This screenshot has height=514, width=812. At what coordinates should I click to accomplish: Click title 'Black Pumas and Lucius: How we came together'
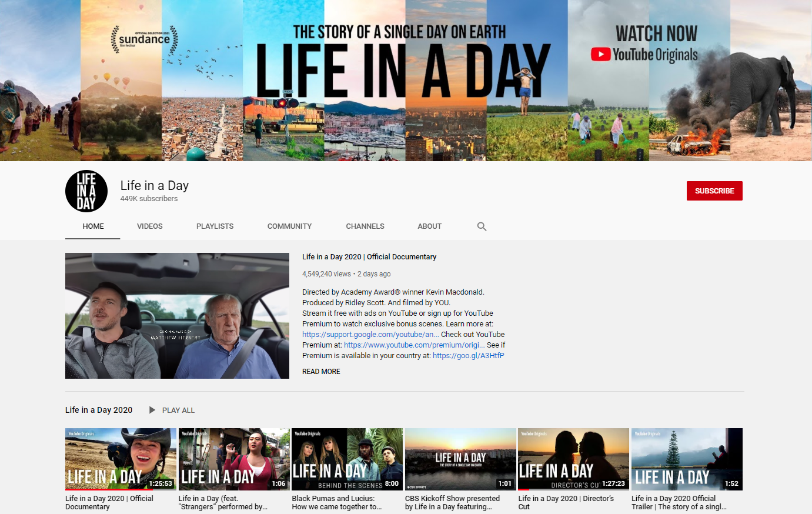point(337,502)
